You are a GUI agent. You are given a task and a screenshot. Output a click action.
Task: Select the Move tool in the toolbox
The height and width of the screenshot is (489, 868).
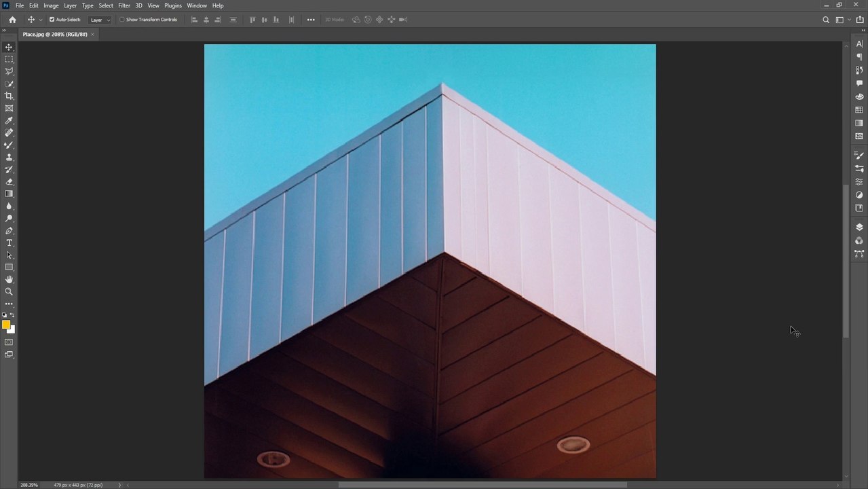coord(9,48)
